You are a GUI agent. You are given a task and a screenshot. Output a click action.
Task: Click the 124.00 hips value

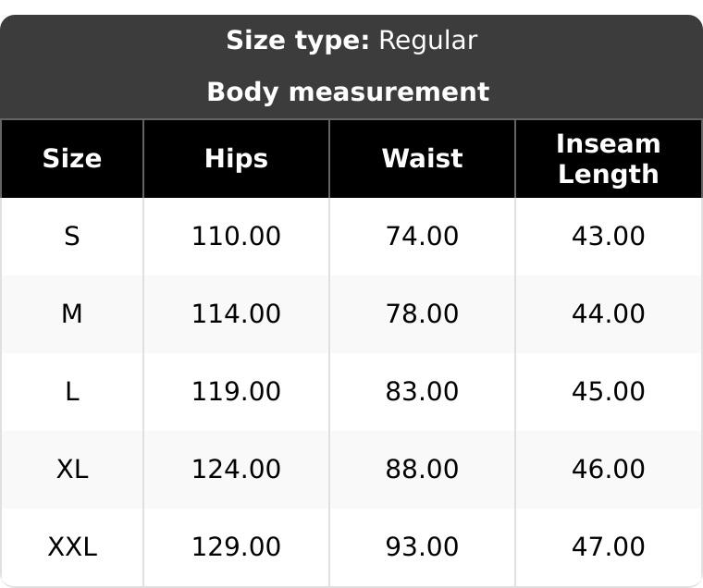[236, 470]
